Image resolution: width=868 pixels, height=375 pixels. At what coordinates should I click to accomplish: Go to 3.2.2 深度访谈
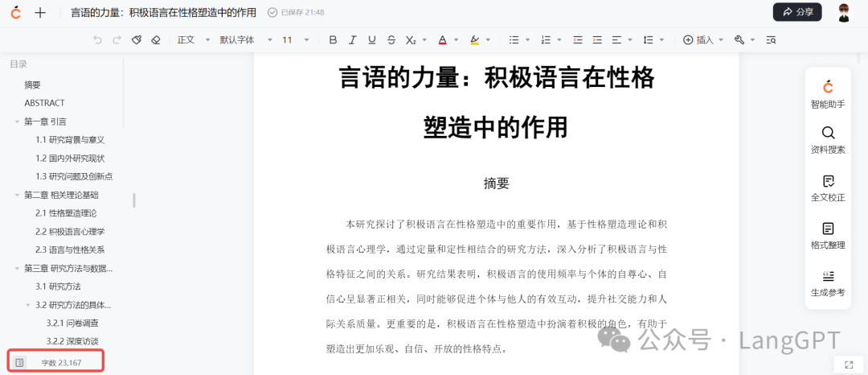click(72, 341)
